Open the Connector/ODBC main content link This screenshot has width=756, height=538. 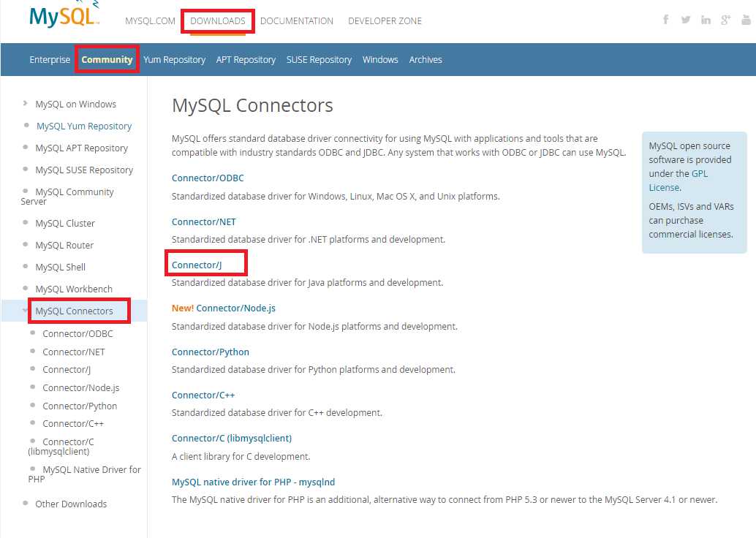click(x=208, y=178)
